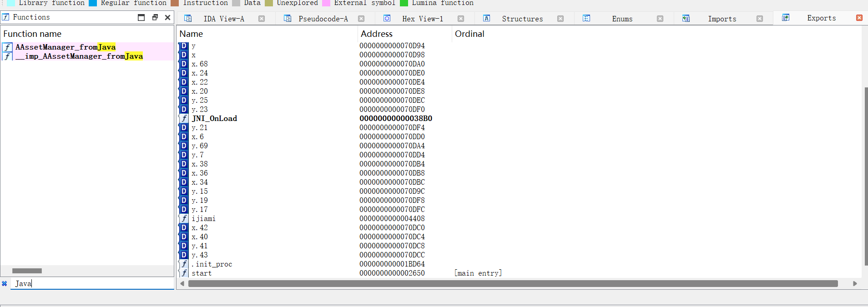Click the Functions panel title icon
Viewport: 868px width, 307px height.
tap(6, 17)
